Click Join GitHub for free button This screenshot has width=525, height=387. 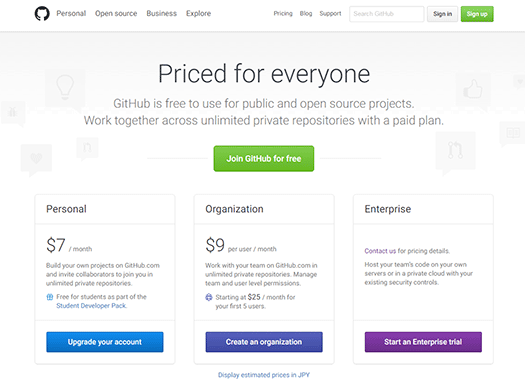coord(264,159)
